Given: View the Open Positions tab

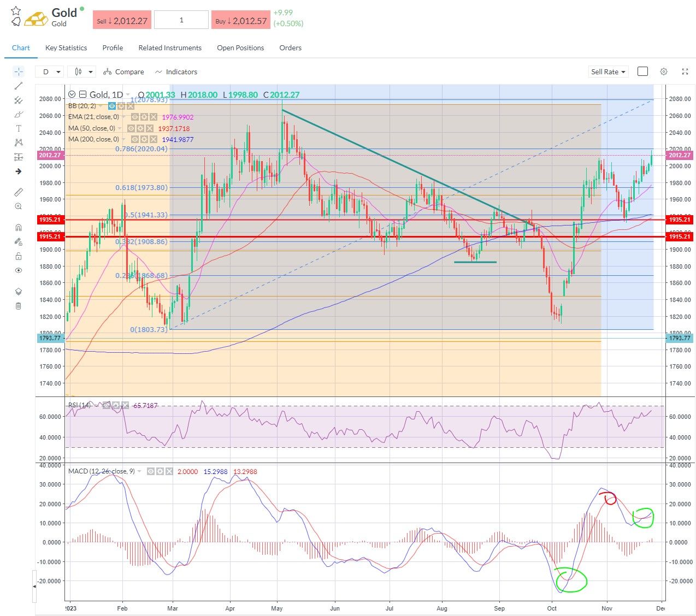Looking at the screenshot, I should [240, 48].
